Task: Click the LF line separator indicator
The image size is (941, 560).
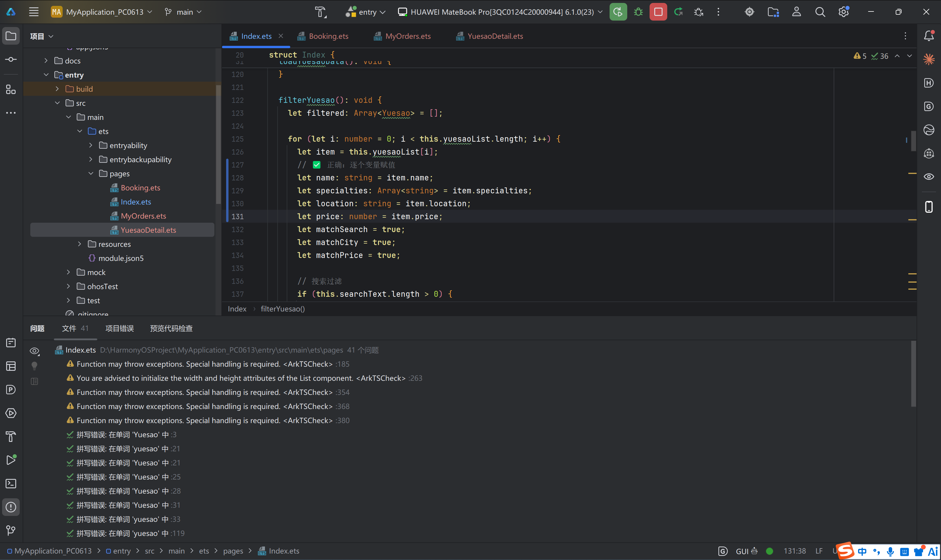Action: [x=819, y=551]
